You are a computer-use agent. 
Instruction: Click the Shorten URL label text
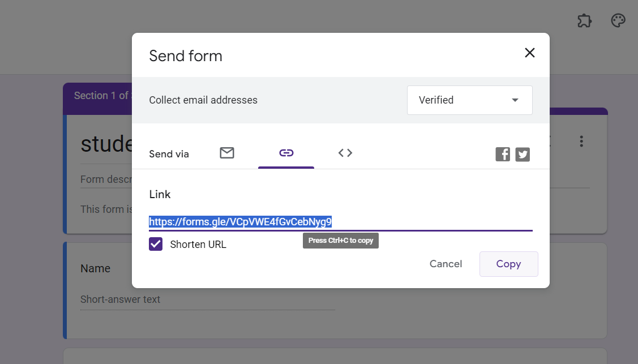198,245
